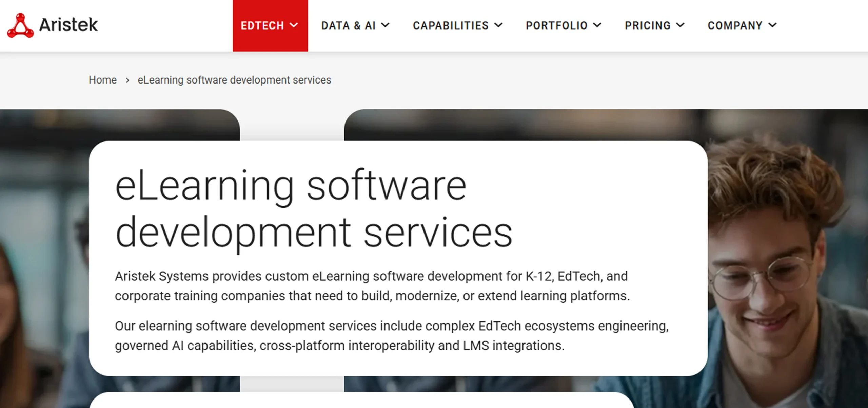Go to Home breadcrumb link

pyautogui.click(x=102, y=80)
